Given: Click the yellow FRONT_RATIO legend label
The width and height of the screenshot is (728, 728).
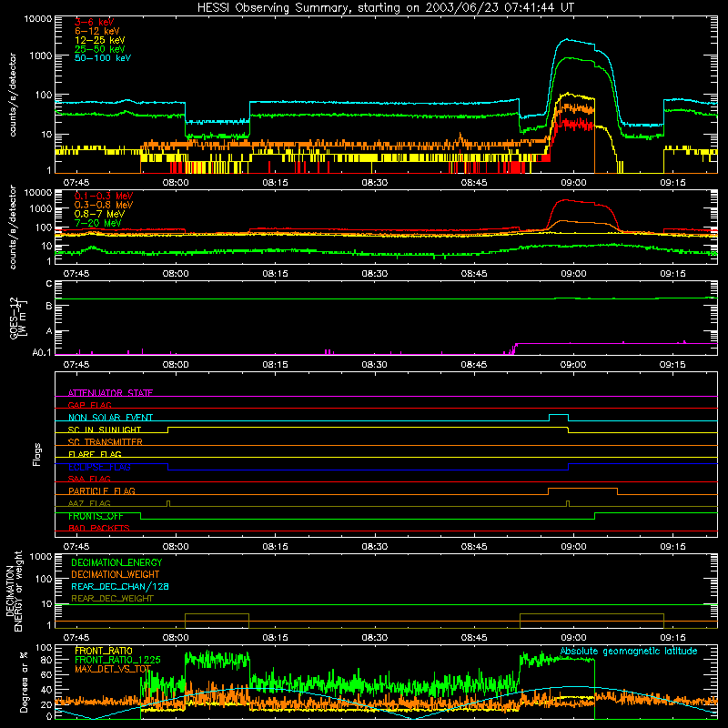Looking at the screenshot, I should pos(104,651).
